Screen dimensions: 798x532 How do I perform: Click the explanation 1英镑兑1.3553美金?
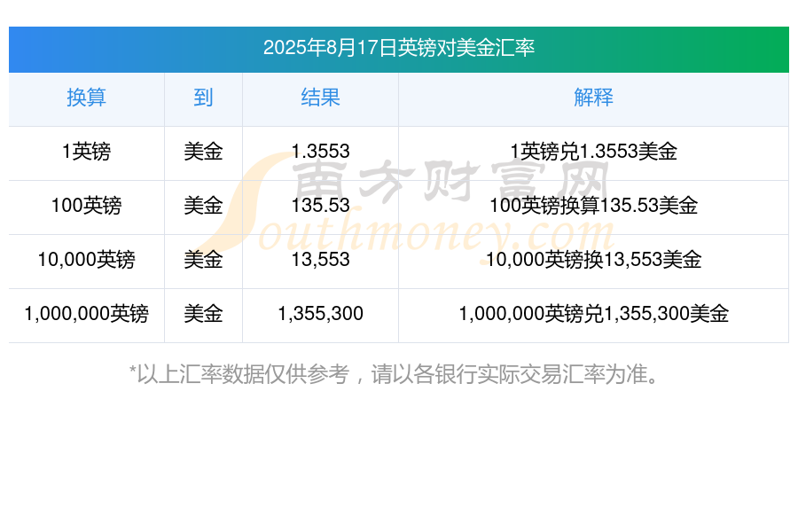tap(593, 152)
